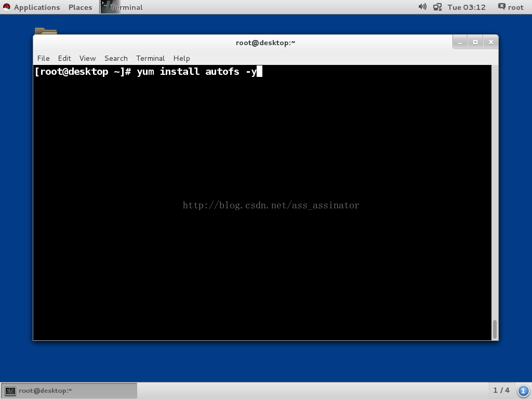Click the terminal icon in the bottom taskbar
The width and height of the screenshot is (532, 399).
[10, 391]
